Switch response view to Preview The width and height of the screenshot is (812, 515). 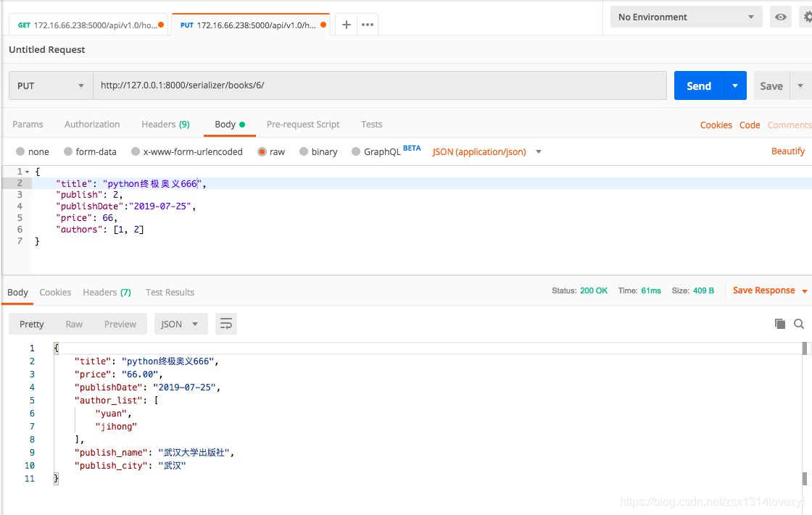coord(120,324)
